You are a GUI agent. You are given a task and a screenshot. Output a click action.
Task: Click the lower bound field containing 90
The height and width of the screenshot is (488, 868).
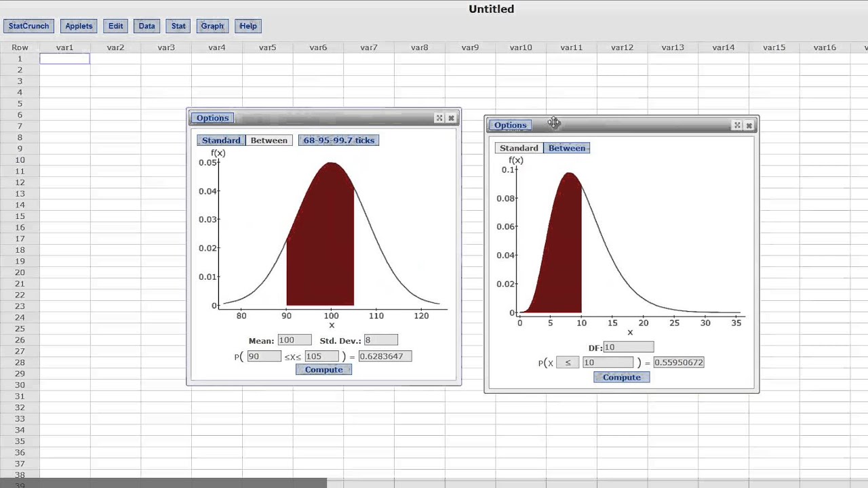click(x=263, y=357)
